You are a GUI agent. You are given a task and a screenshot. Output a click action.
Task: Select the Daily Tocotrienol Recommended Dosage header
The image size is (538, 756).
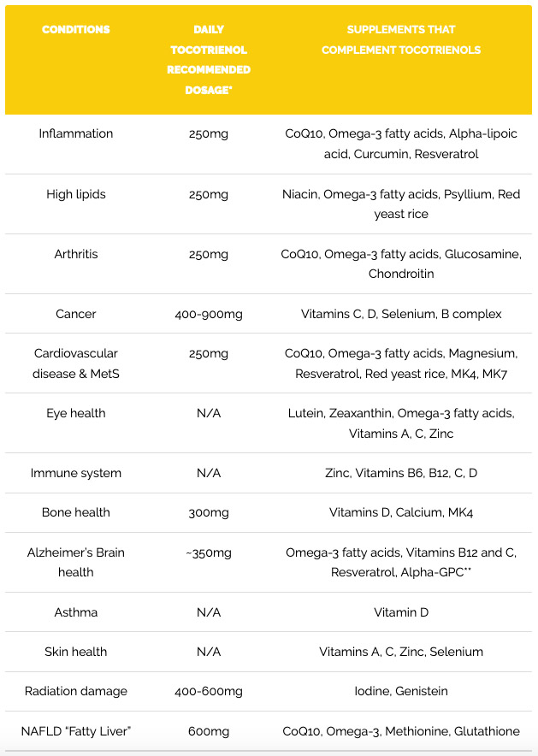pyautogui.click(x=209, y=60)
